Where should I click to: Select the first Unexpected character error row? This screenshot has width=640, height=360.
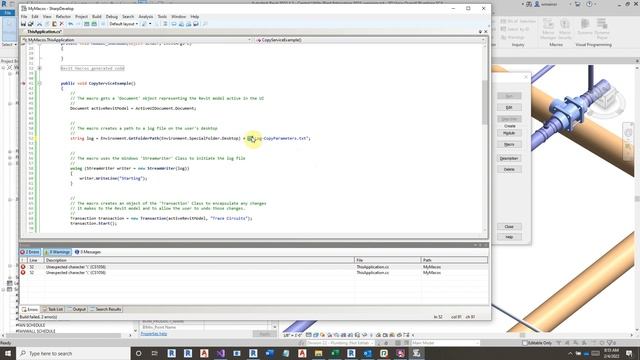coord(253,267)
